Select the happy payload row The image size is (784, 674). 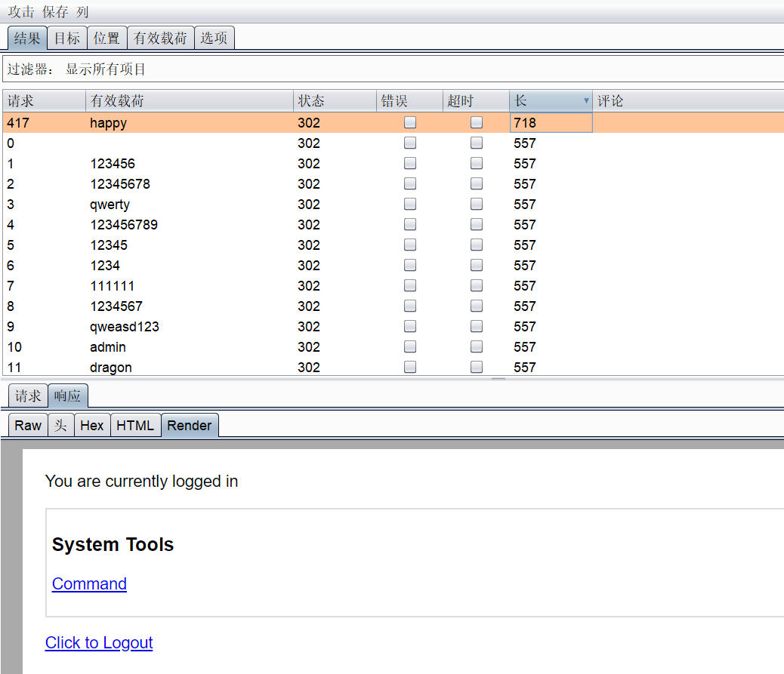tap(393, 122)
